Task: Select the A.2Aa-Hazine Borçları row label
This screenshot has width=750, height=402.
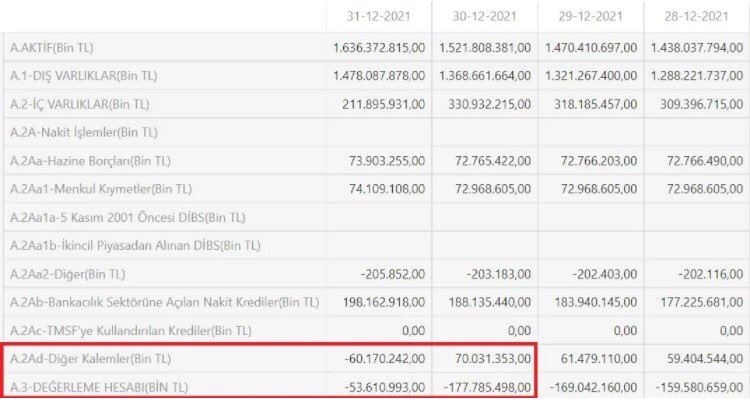Action: [92, 160]
